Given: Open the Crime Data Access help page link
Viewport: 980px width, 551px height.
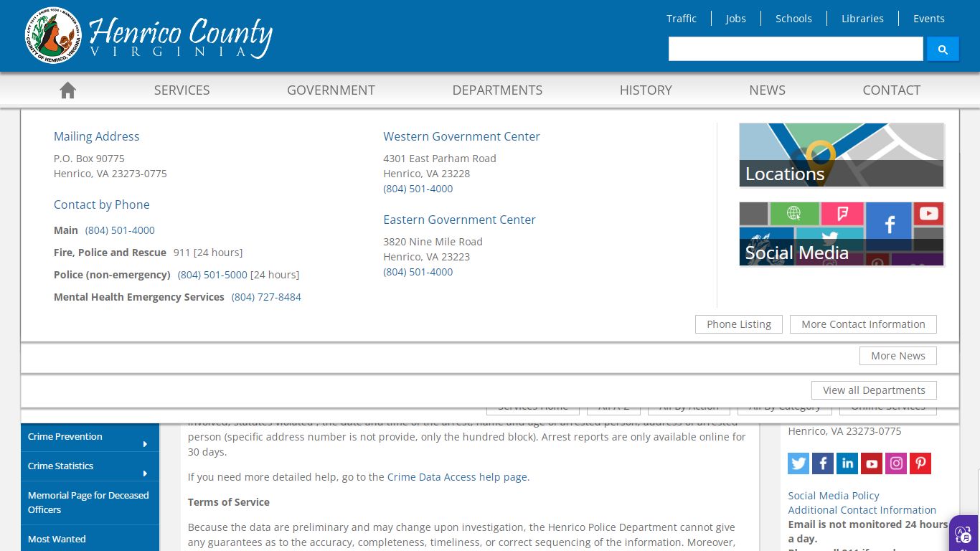Looking at the screenshot, I should pyautogui.click(x=457, y=477).
